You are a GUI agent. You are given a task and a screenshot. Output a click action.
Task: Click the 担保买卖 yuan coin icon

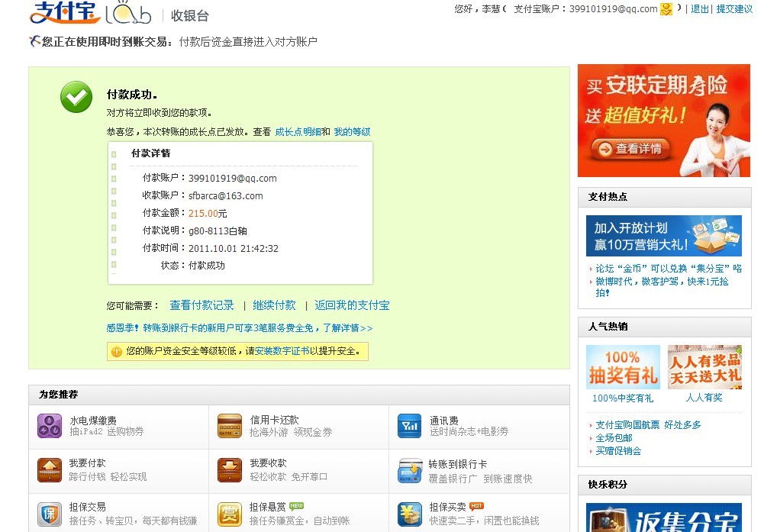[410, 514]
